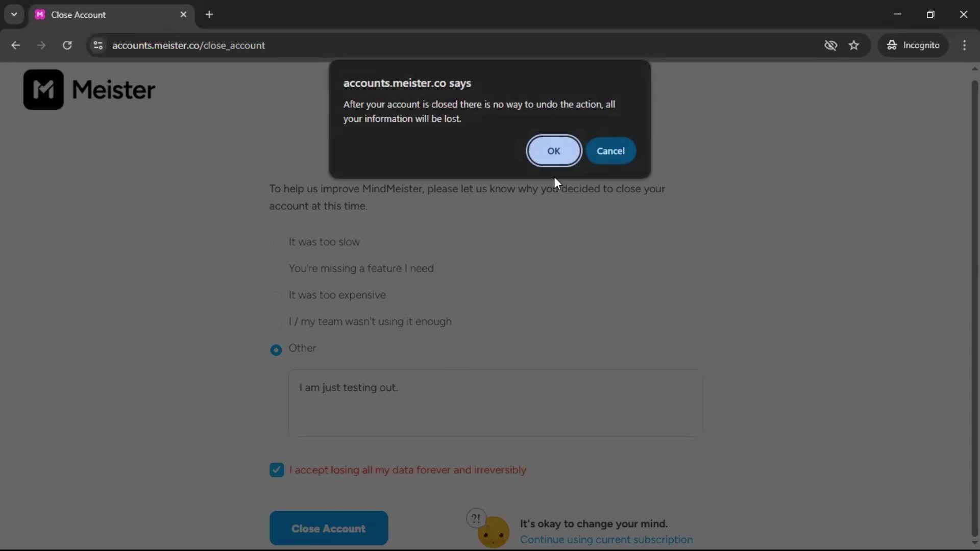Click the 'accounts.meister.co says' dialog title
980x551 pixels.
pos(407,83)
